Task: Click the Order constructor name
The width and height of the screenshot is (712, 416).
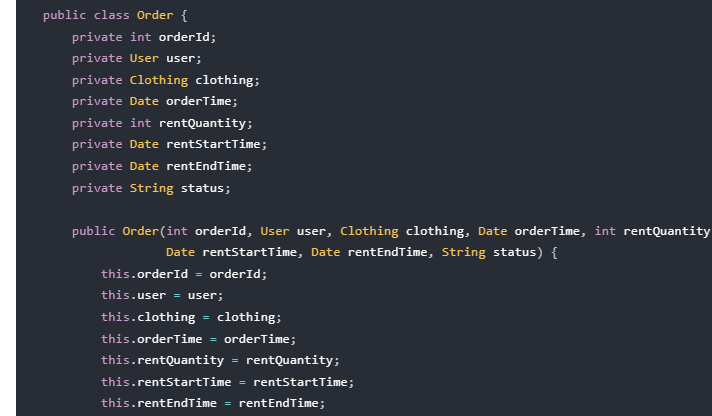Action: pyautogui.click(x=140, y=231)
